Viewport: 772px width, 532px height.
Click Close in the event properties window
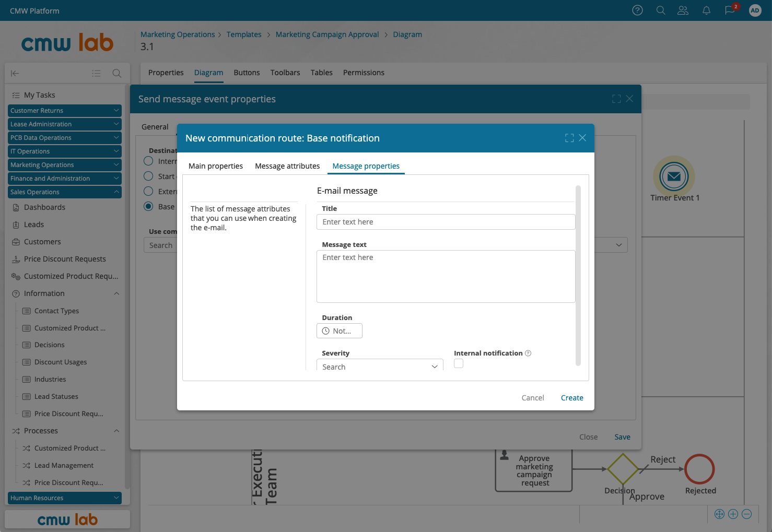tap(588, 437)
